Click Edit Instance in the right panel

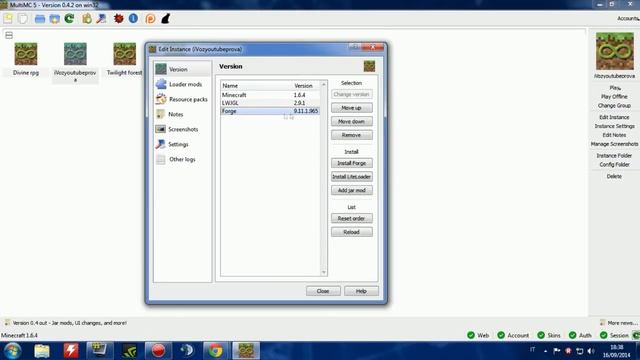point(614,117)
